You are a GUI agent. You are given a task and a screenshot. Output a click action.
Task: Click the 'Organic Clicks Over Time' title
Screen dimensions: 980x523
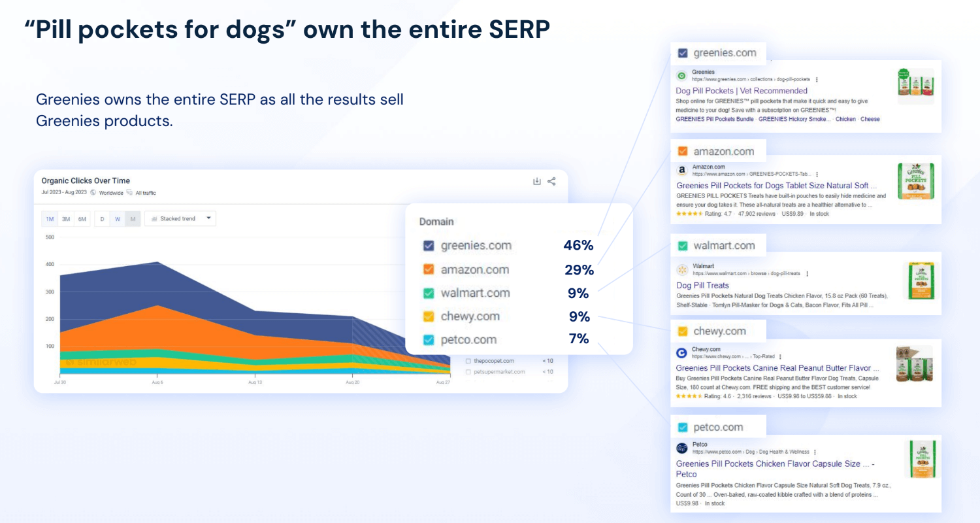(x=86, y=180)
